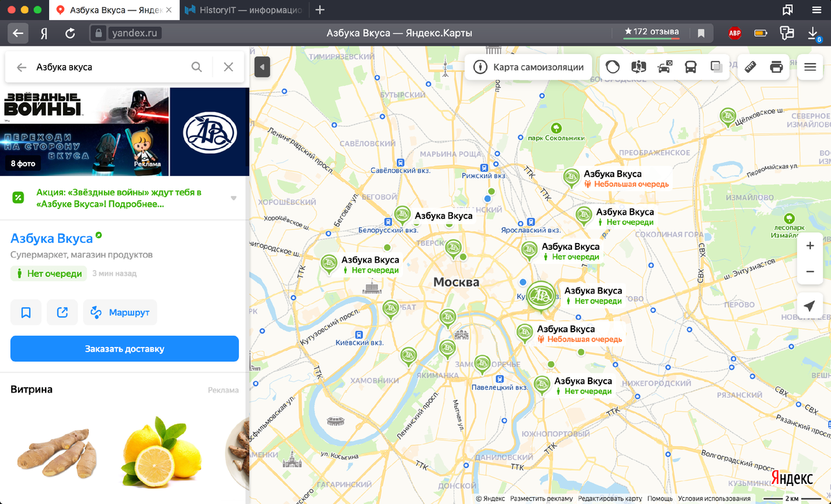Zoom out the map with minus
Viewport: 831px width, 504px height.
click(810, 272)
